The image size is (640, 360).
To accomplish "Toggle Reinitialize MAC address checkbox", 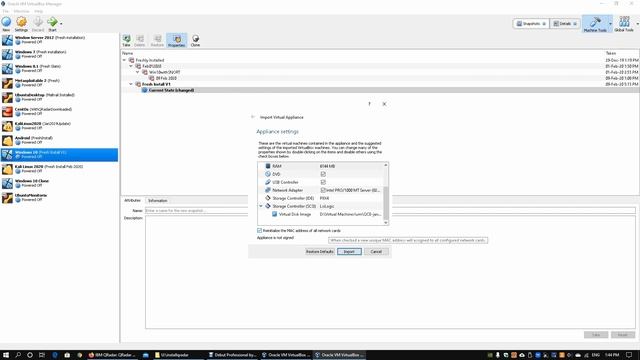I will click(x=260, y=231).
